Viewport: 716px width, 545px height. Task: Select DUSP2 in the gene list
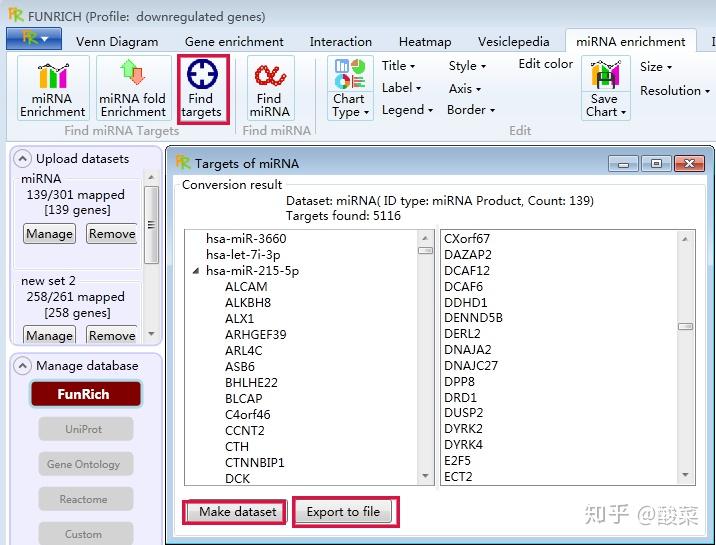click(x=463, y=413)
